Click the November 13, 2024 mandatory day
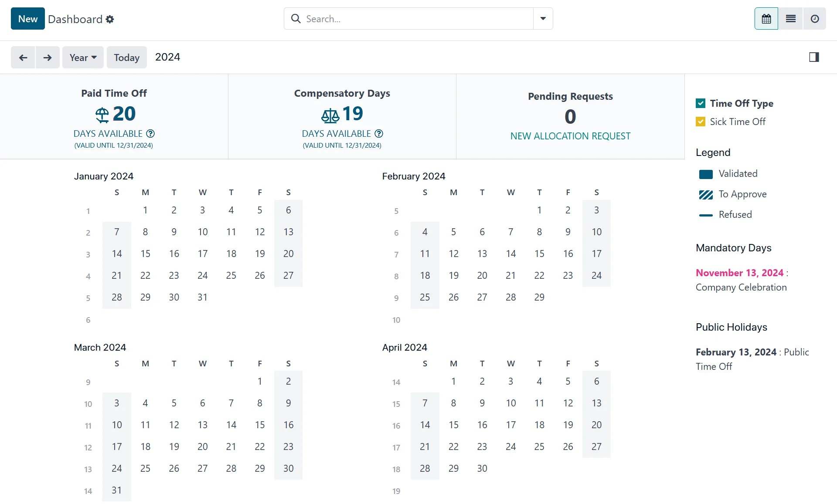The image size is (837, 504). click(739, 273)
